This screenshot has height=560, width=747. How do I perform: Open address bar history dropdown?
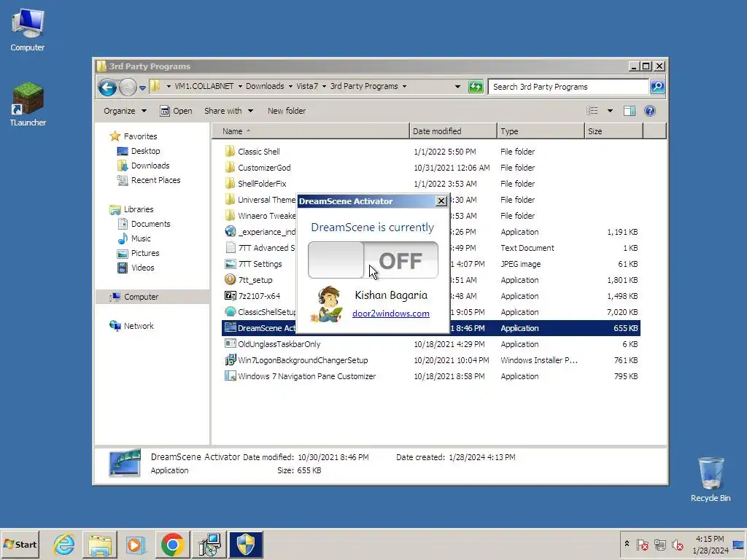(457, 87)
